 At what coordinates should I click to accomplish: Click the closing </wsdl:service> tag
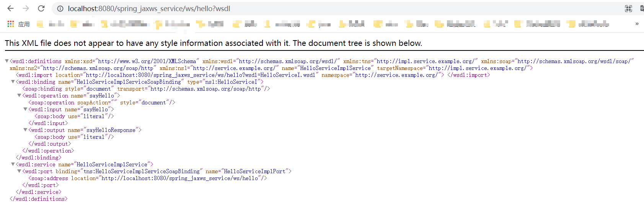39,192
